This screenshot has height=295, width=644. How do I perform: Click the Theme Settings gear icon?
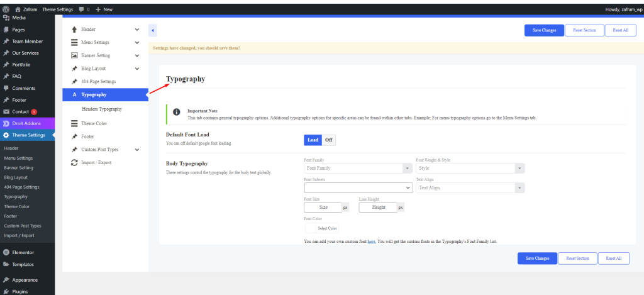coord(6,135)
